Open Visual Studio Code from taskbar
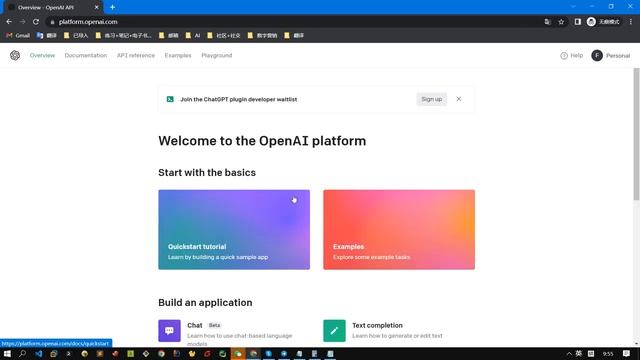Image resolution: width=640 pixels, height=360 pixels. (x=38, y=353)
